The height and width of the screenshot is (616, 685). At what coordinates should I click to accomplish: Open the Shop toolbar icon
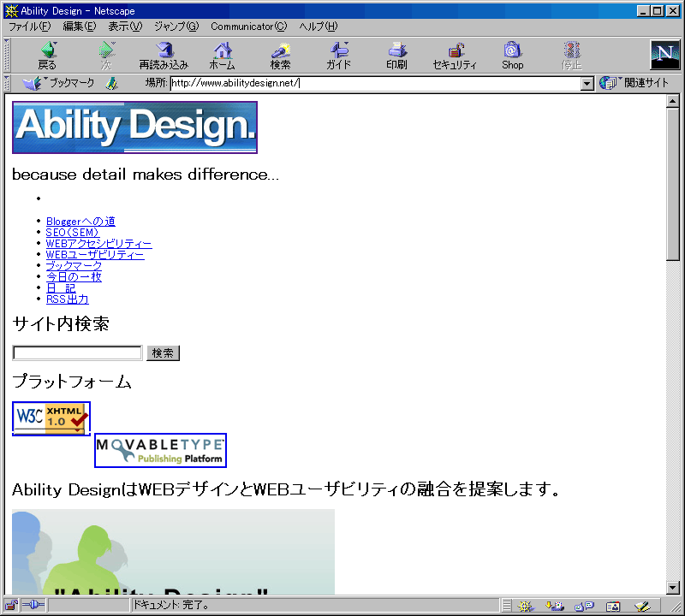click(x=512, y=56)
